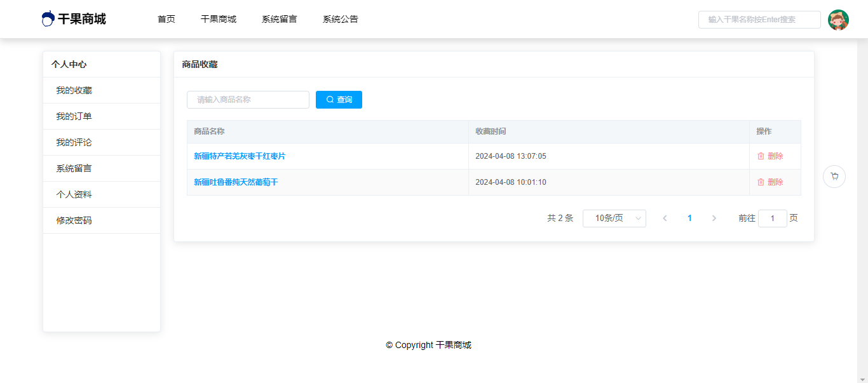Viewport: 868px width, 383px height.
Task: Open the user avatar in header
Action: click(838, 20)
